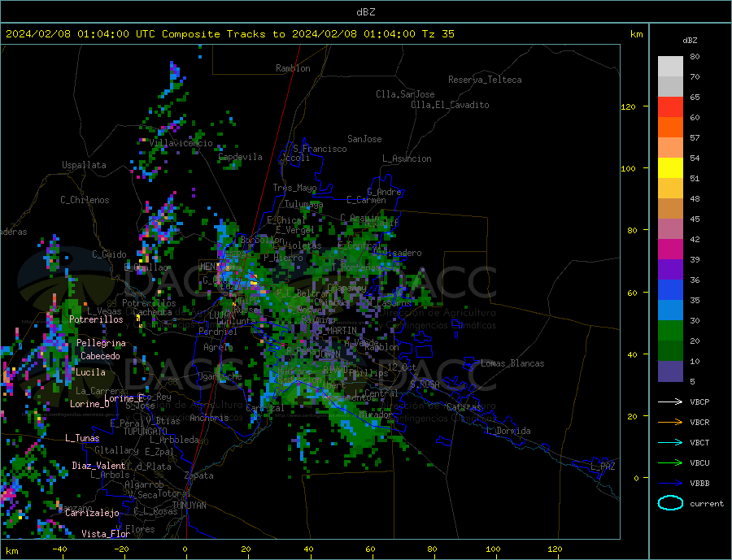Select the green 30 dBZ legend swatch
The width and height of the screenshot is (732, 560).
pos(670,331)
